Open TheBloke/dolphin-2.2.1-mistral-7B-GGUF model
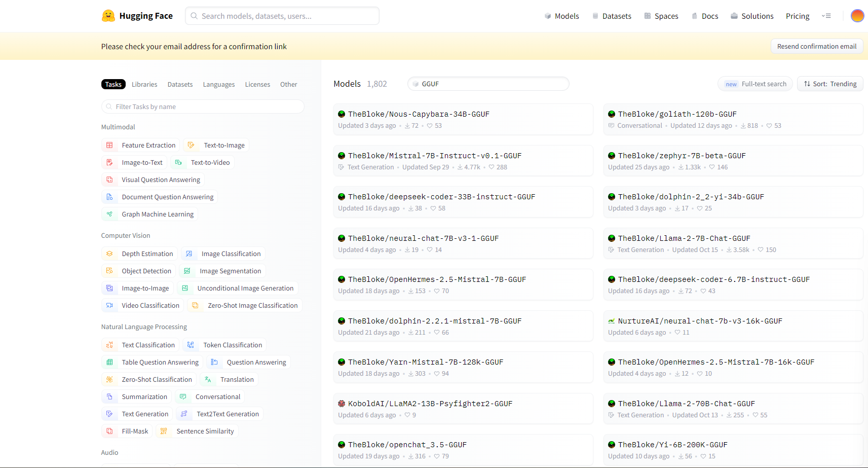 point(463,326)
